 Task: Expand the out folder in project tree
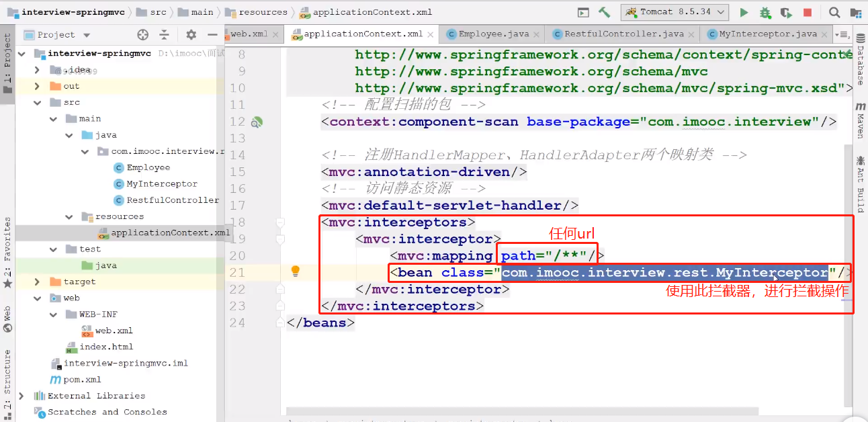point(38,86)
